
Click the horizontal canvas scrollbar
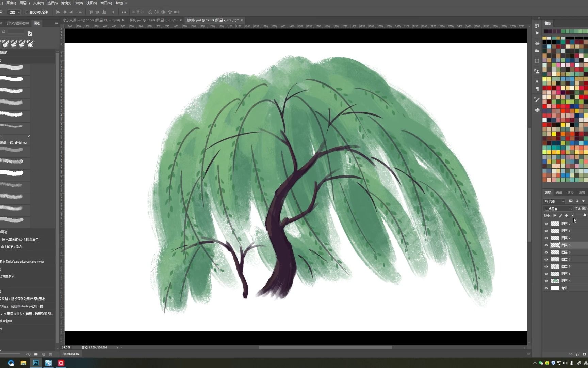point(325,348)
